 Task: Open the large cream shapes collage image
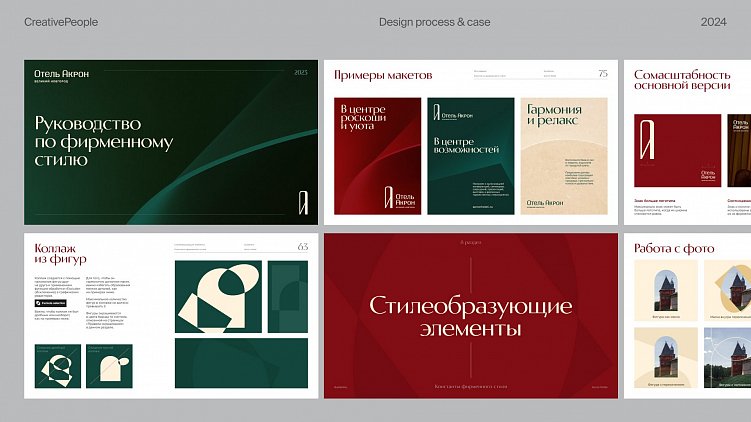(218, 297)
